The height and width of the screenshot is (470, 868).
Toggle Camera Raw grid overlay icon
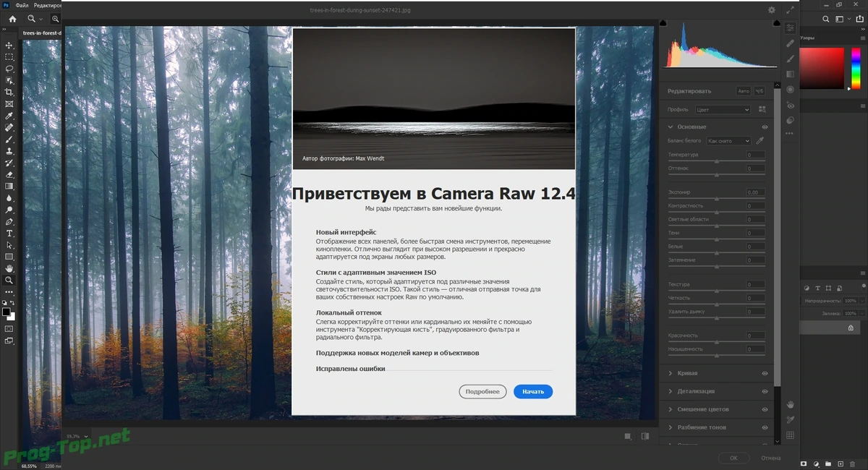click(x=790, y=435)
